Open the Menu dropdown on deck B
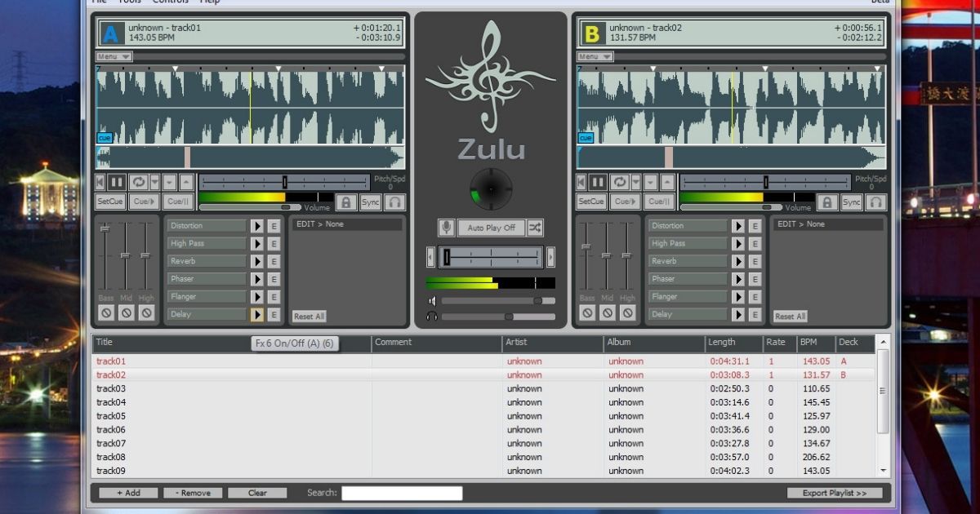The height and width of the screenshot is (514, 980). click(x=595, y=56)
